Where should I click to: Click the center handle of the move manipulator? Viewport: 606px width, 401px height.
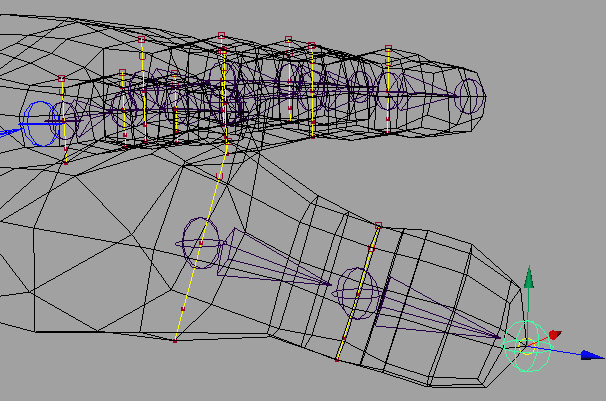pyautogui.click(x=528, y=343)
